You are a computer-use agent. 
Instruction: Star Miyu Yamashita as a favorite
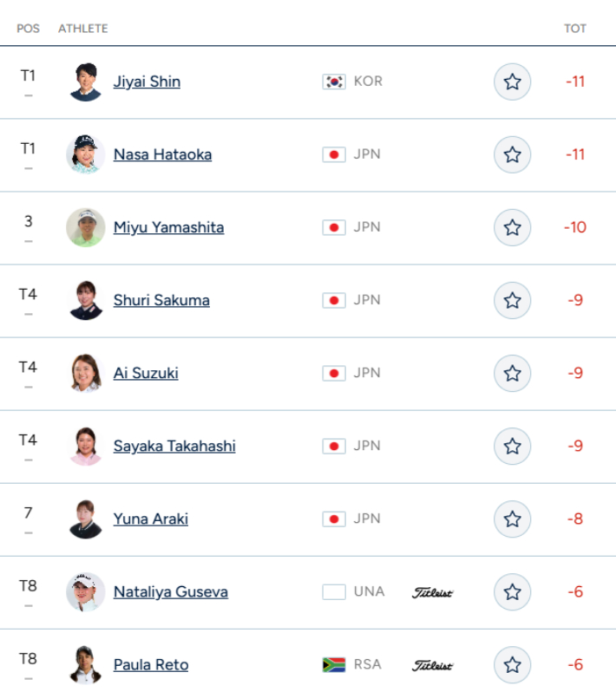point(512,228)
